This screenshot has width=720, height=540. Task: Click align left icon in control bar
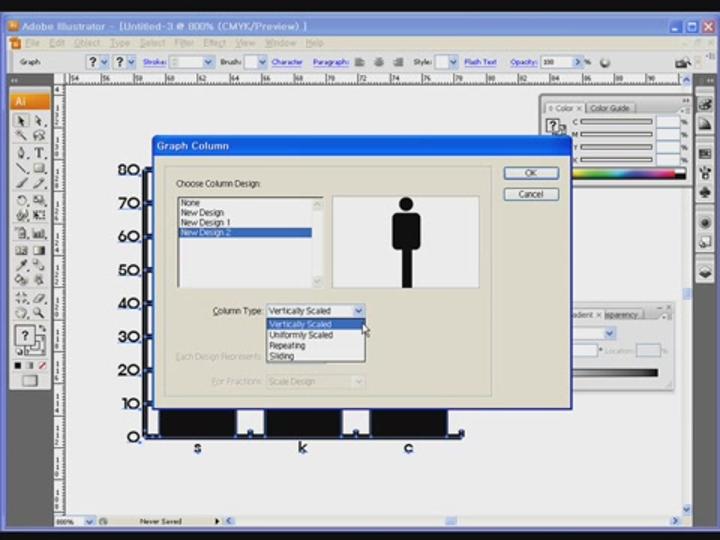(x=360, y=62)
